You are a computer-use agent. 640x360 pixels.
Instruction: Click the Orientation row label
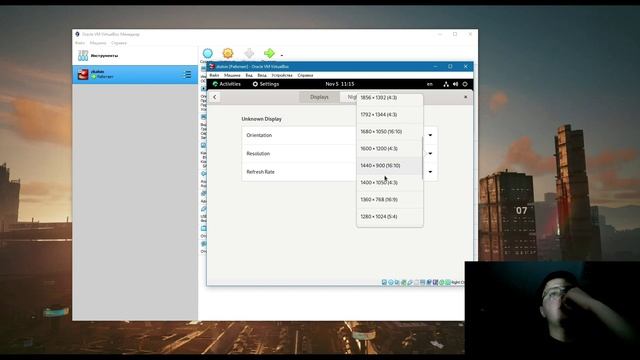click(x=259, y=135)
